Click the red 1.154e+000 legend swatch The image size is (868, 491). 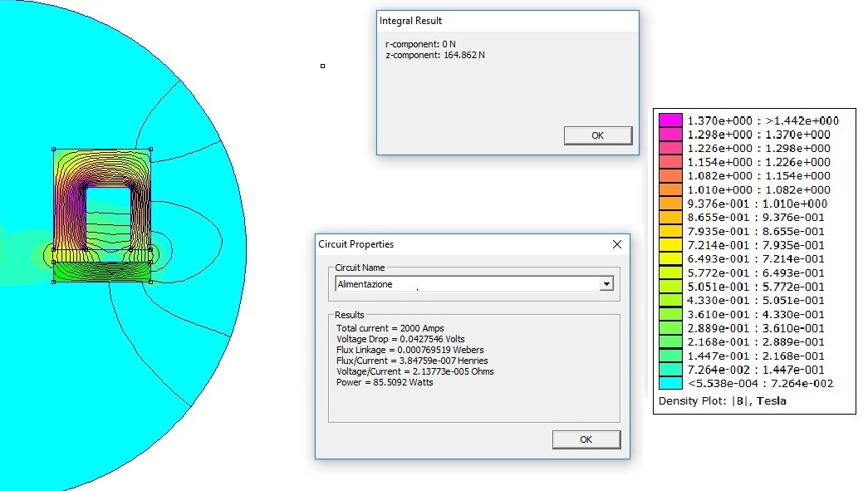click(670, 162)
